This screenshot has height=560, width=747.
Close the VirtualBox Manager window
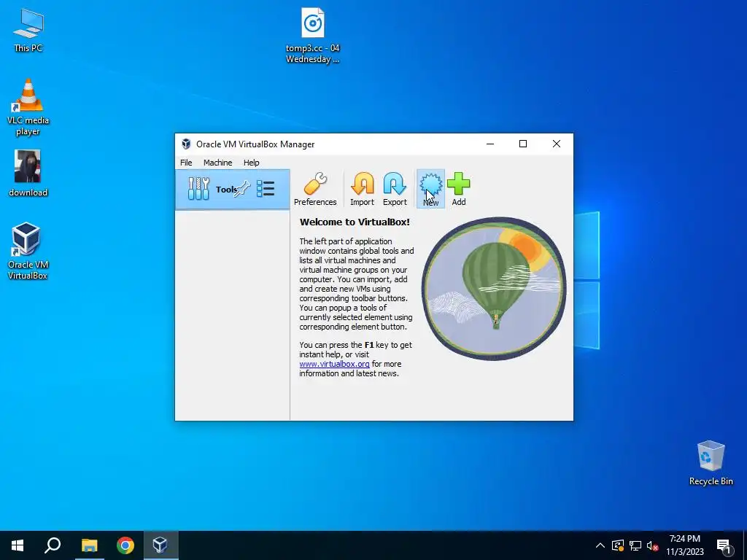coord(556,144)
